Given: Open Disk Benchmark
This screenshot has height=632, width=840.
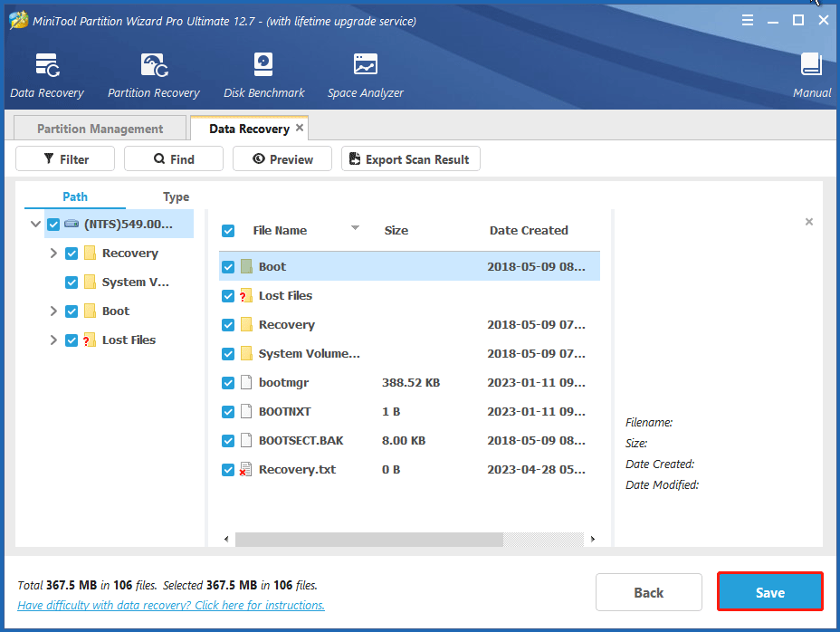Looking at the screenshot, I should pyautogui.click(x=263, y=72).
